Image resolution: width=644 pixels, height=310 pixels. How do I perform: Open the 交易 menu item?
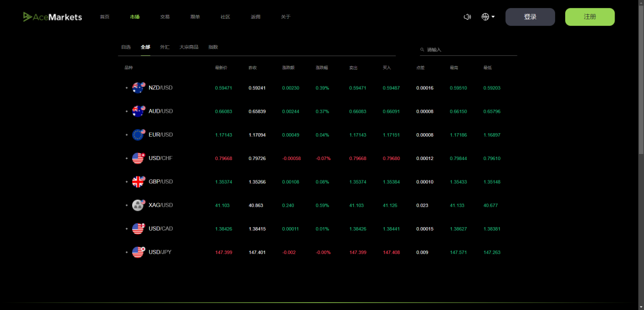tap(165, 16)
